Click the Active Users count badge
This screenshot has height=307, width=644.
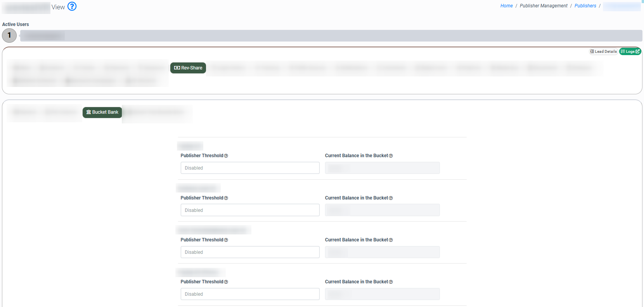point(9,35)
